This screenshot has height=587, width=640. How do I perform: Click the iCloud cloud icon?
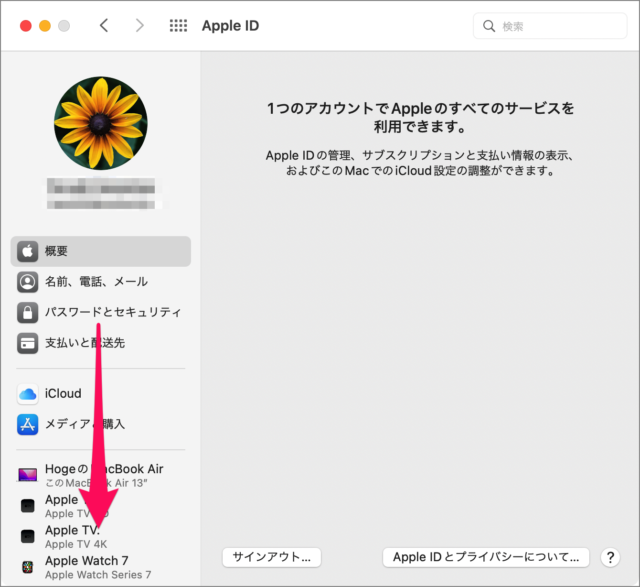(x=27, y=394)
